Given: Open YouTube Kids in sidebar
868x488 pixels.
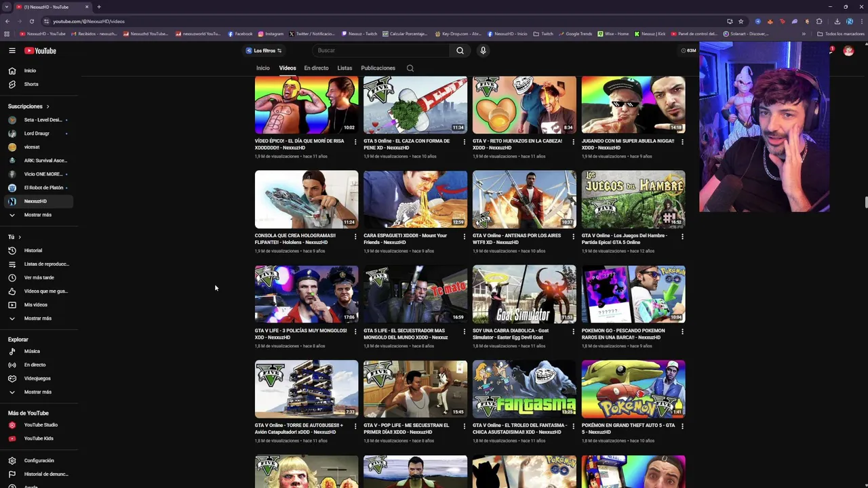Looking at the screenshot, I should [39, 439].
